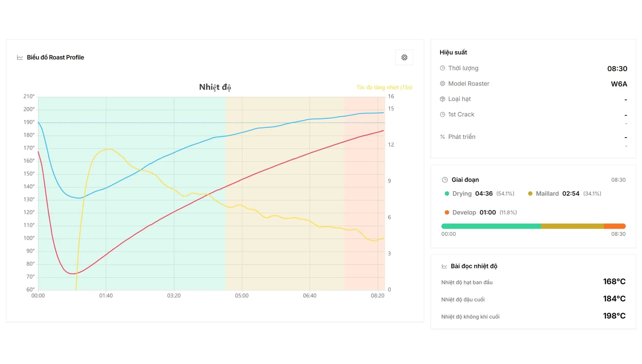The image size is (642, 364).
Task: Click the clock icon beside Giai đoạn
Action: pos(445,180)
